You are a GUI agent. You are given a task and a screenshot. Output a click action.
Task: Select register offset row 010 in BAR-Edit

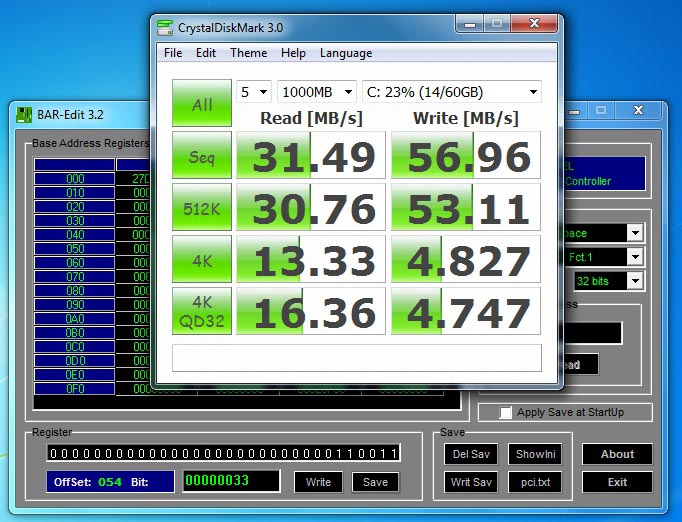74,193
